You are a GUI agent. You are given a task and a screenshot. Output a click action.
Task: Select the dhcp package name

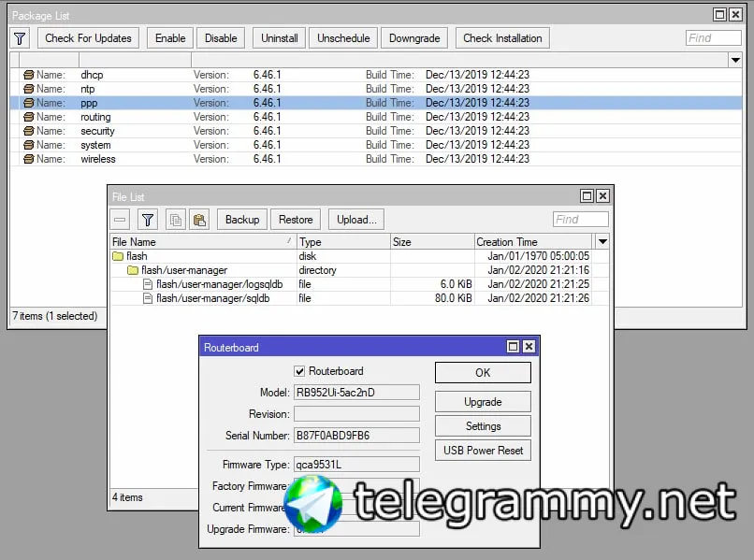point(92,75)
